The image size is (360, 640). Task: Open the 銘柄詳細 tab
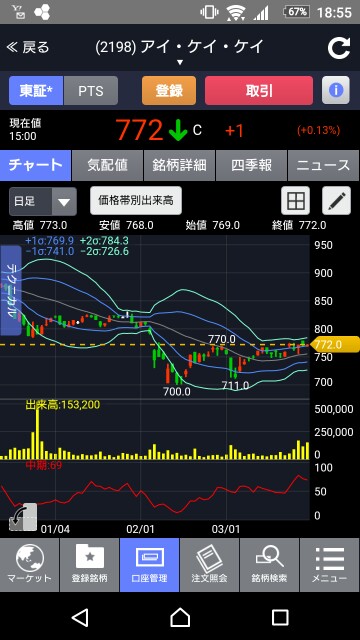(180, 165)
